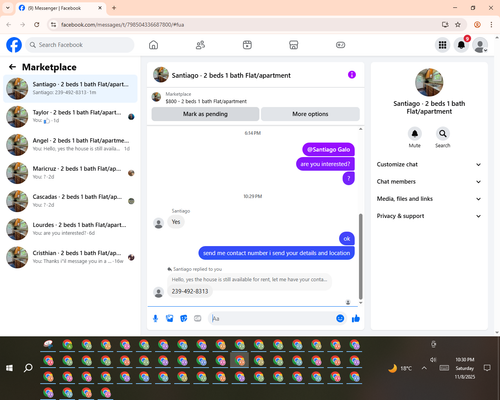Open the volume control in tray
This screenshot has height=400, width=500.
[x=433, y=360]
